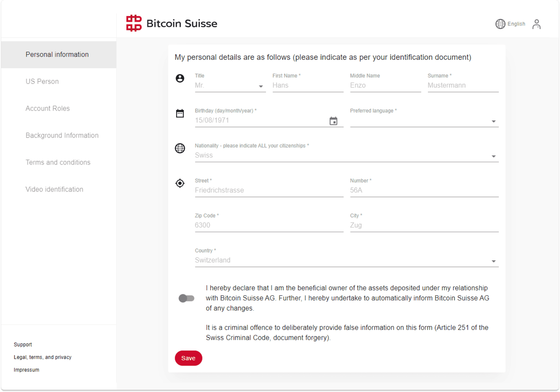Go to the US Person section
The height and width of the screenshot is (392, 560).
tap(42, 82)
